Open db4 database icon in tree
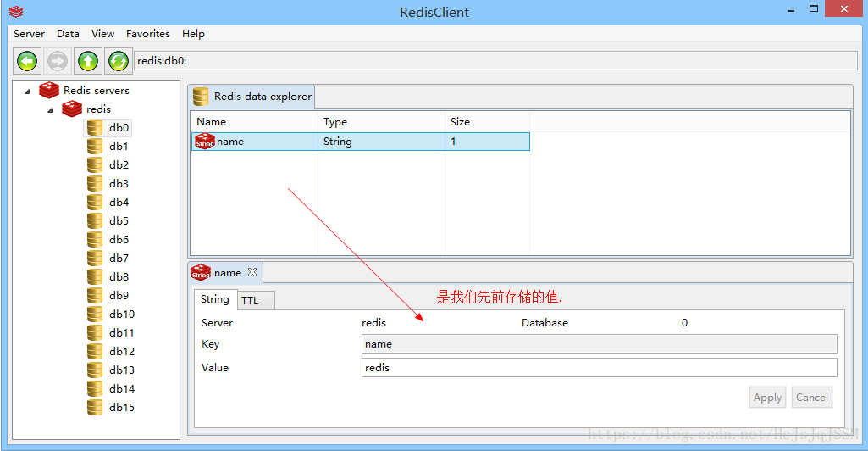This screenshot has height=451, width=868. coord(95,203)
